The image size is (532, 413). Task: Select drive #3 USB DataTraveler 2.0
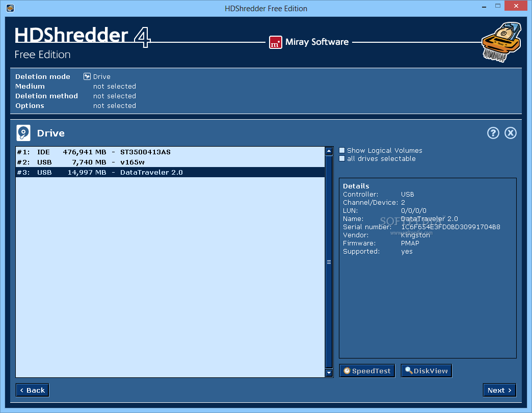(170, 172)
